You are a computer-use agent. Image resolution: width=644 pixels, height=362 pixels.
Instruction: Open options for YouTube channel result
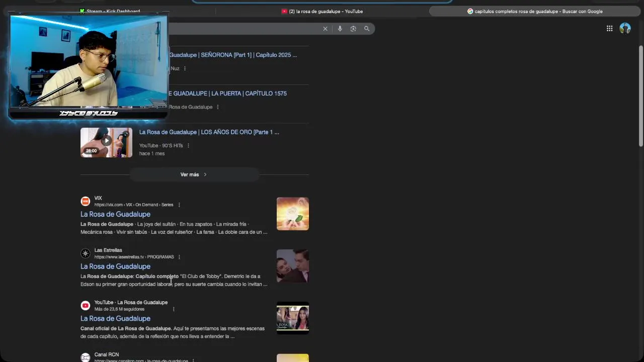point(174,309)
